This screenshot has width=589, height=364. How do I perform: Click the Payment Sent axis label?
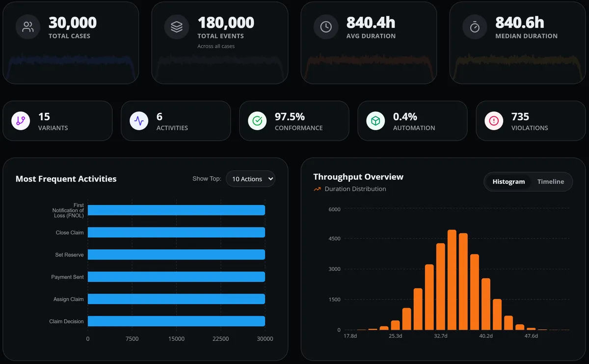pyautogui.click(x=67, y=277)
